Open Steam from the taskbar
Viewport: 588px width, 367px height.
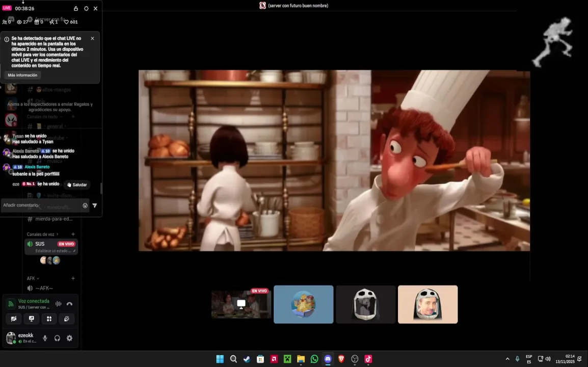pyautogui.click(x=247, y=359)
